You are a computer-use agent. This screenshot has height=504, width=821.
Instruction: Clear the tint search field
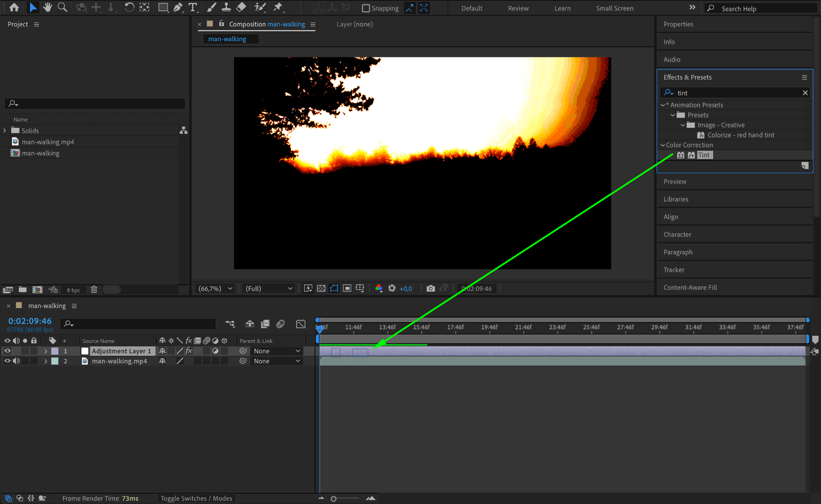805,93
